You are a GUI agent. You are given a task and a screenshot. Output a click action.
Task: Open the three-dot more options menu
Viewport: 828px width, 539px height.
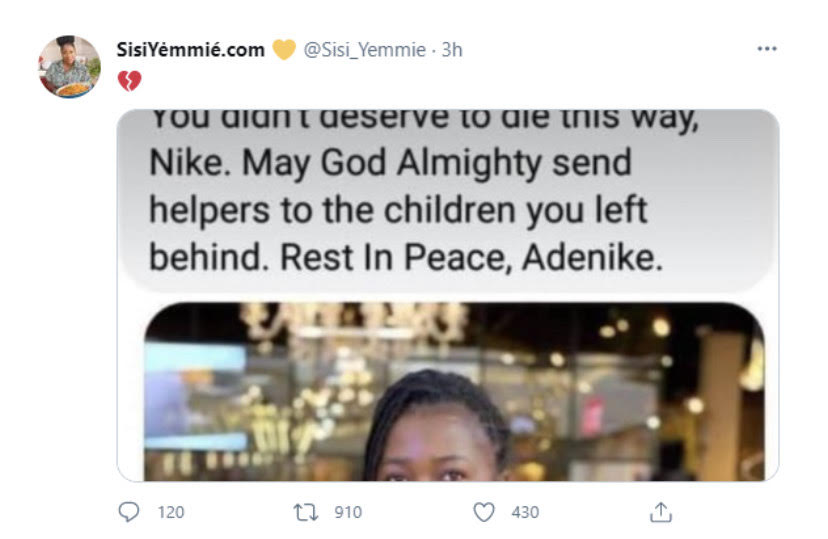(x=766, y=49)
